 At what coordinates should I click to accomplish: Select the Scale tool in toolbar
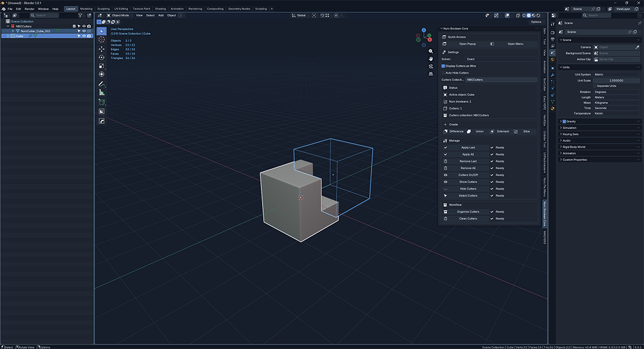(101, 66)
